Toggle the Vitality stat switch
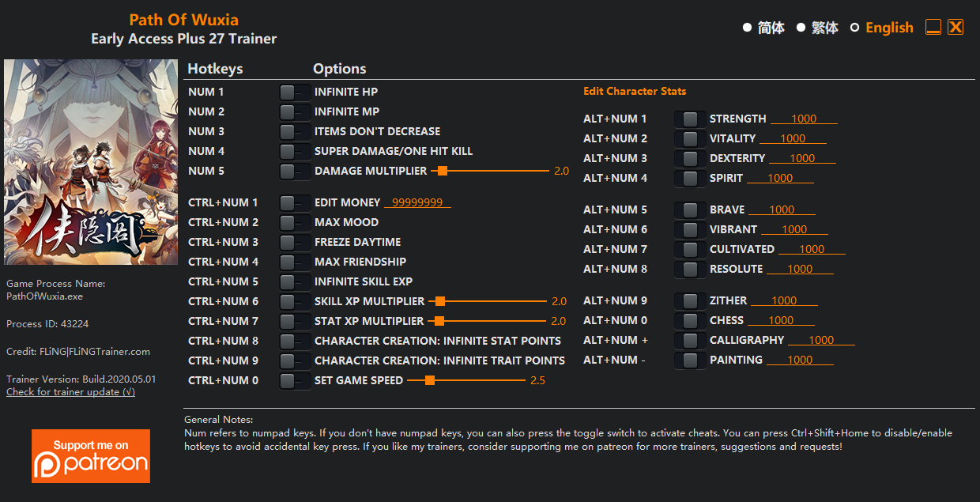980x502 pixels. coord(690,139)
